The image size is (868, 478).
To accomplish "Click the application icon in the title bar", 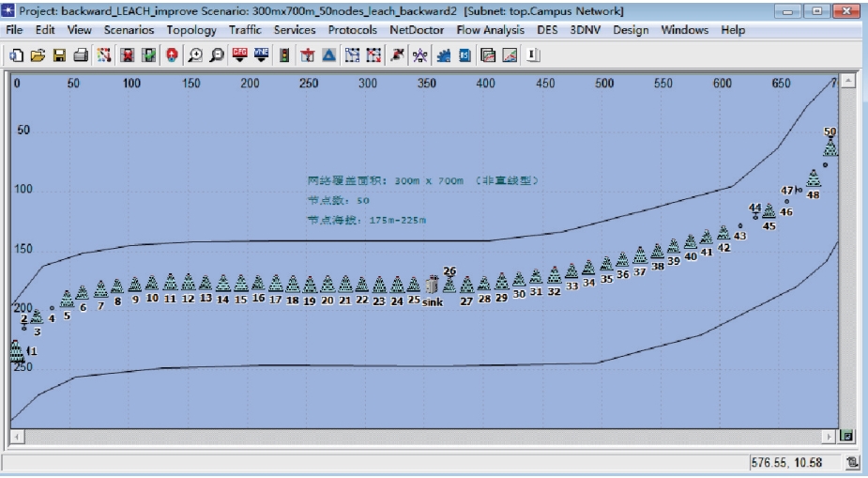I will (8, 10).
